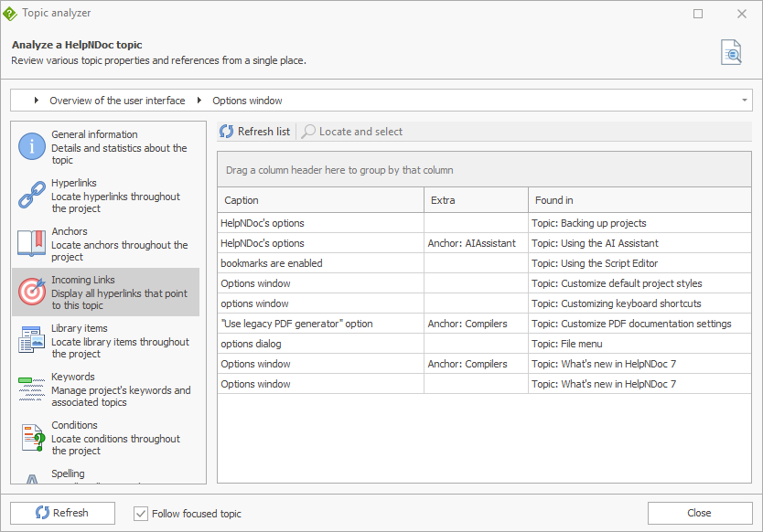Select the Keywords icon in sidebar

click(x=32, y=389)
